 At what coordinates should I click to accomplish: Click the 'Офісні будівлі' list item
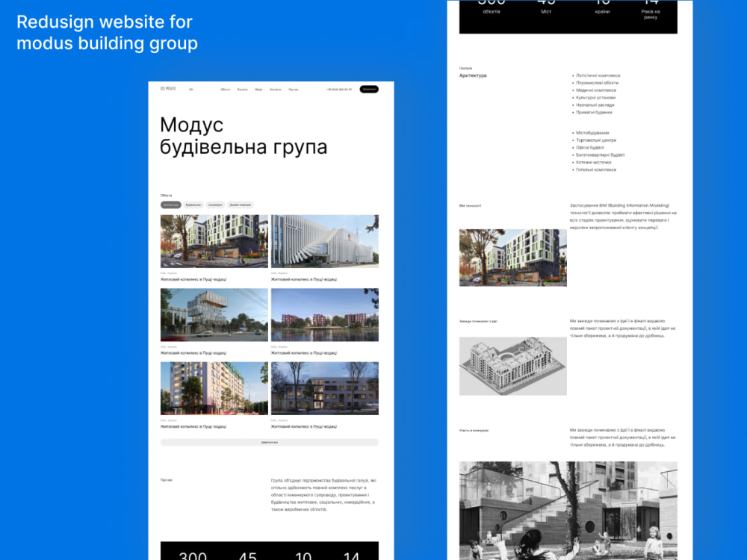click(x=589, y=148)
